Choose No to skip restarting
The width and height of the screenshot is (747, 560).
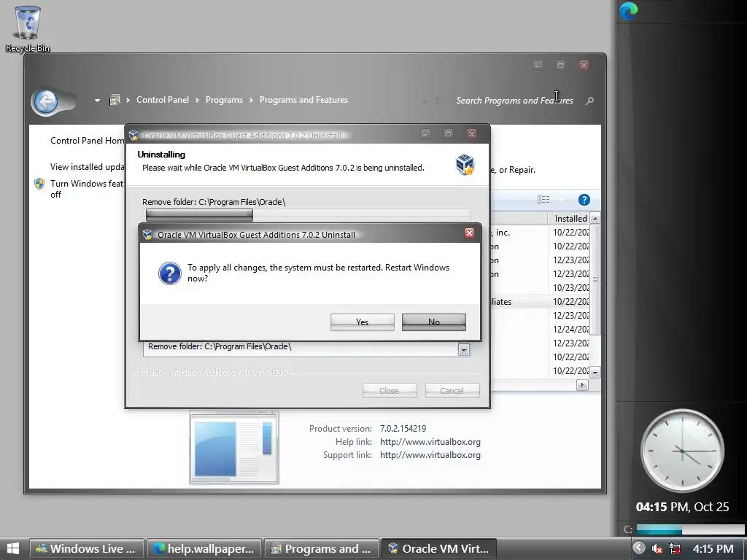(x=433, y=322)
